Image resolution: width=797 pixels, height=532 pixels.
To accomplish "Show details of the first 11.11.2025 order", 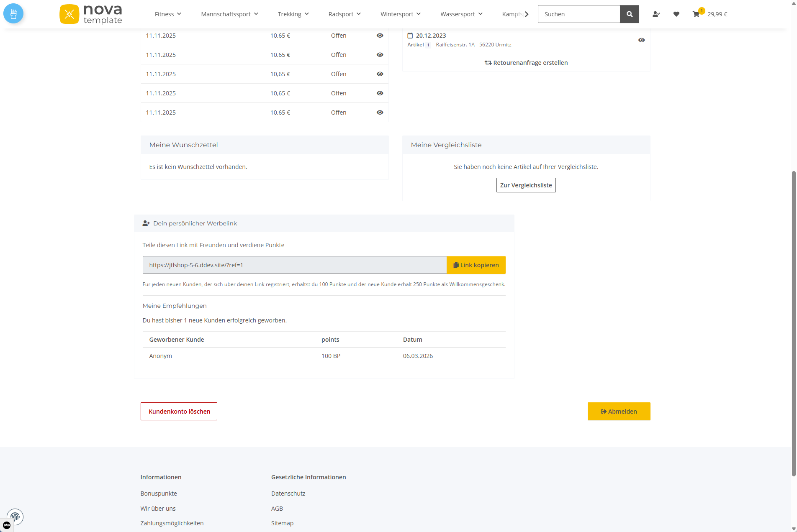I will 380,36.
